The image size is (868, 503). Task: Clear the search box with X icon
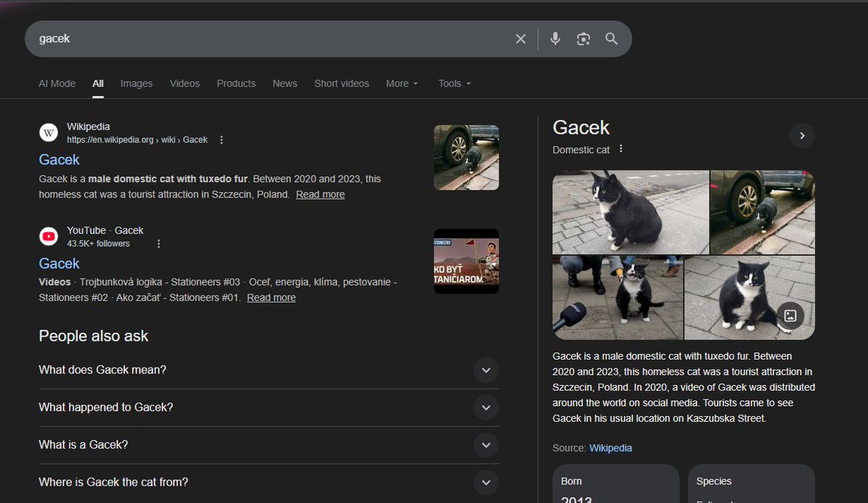coord(520,39)
